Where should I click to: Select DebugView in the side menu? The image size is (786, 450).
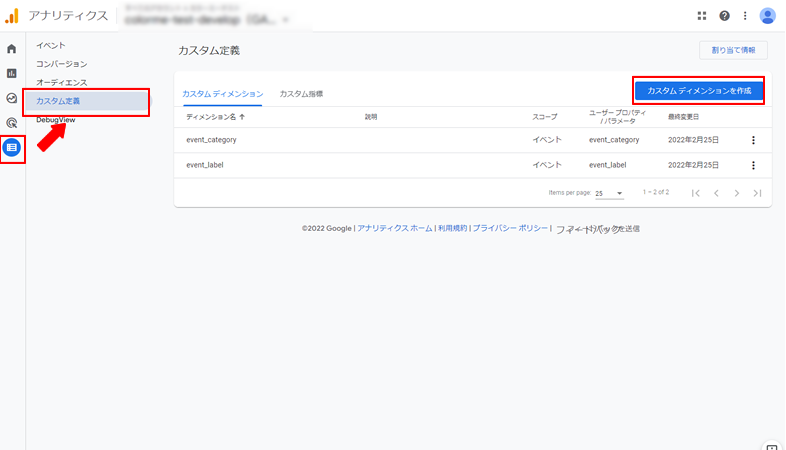coord(56,120)
